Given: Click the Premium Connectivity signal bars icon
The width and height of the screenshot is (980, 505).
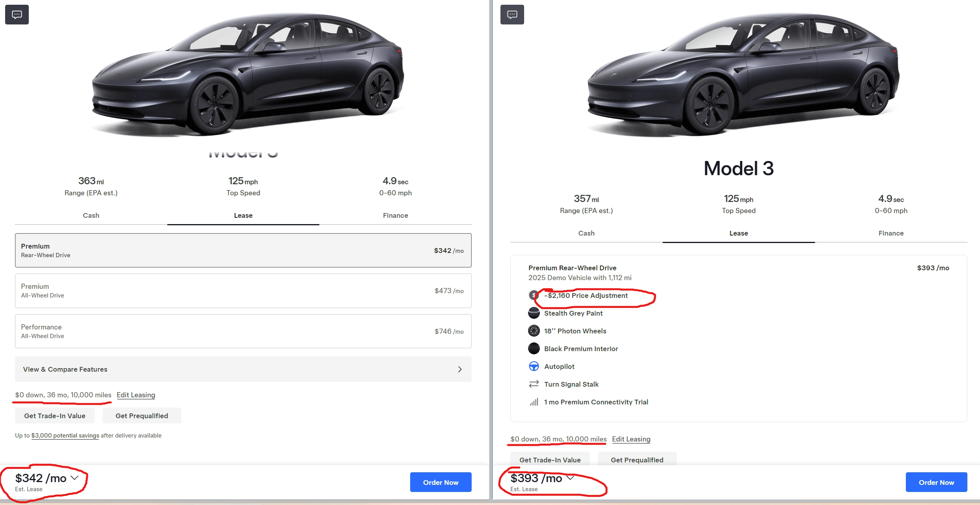Looking at the screenshot, I should (x=534, y=402).
